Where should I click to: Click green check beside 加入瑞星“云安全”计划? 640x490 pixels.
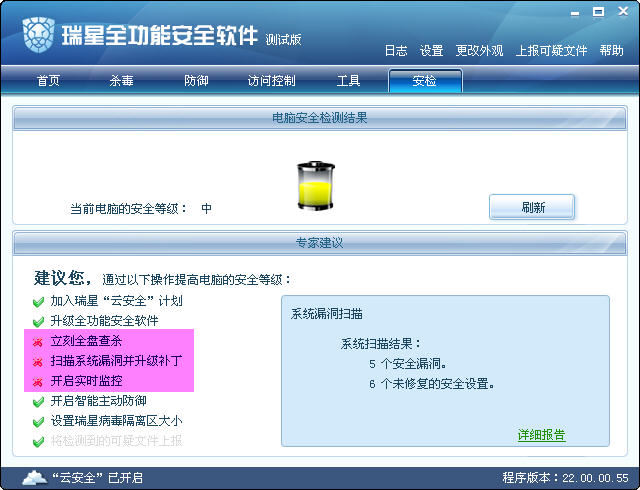[x=38, y=302]
